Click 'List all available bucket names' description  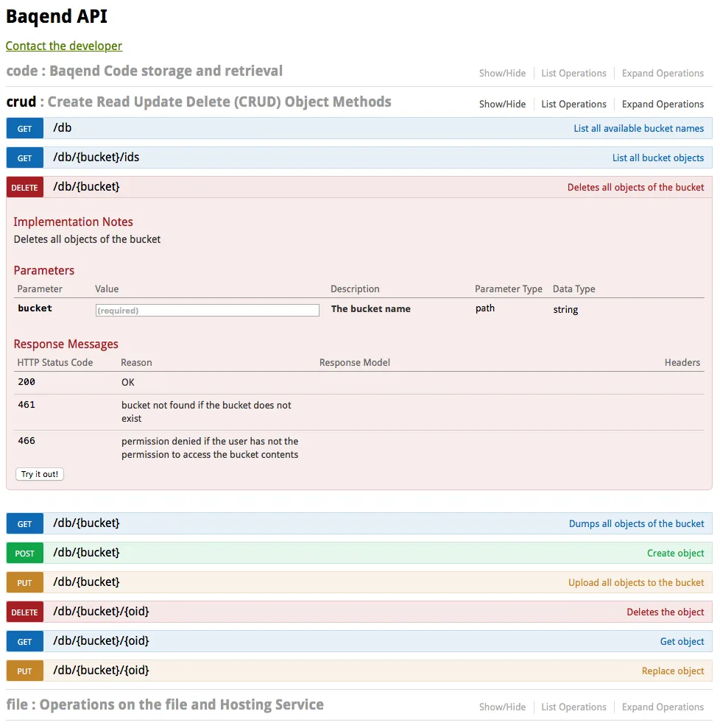point(639,129)
